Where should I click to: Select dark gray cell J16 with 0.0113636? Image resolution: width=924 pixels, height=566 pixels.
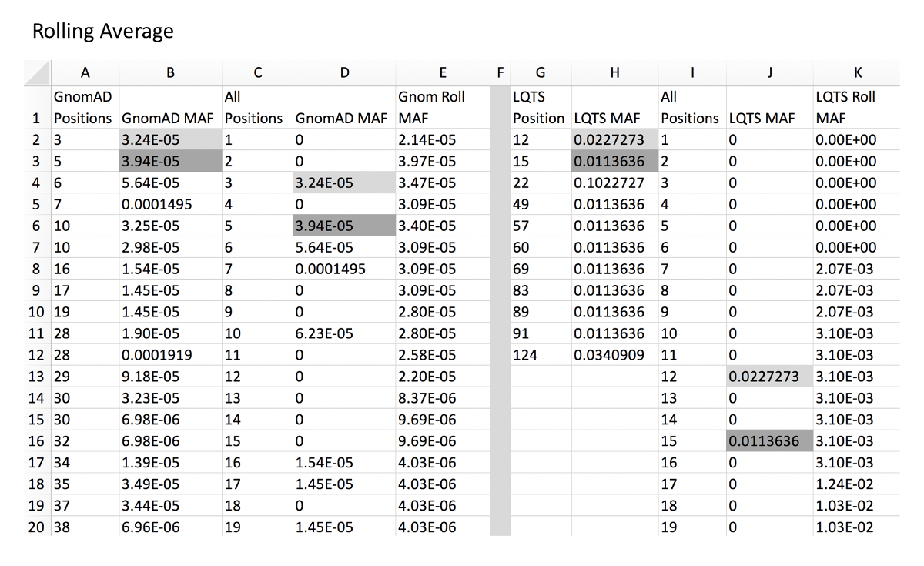[x=770, y=441]
